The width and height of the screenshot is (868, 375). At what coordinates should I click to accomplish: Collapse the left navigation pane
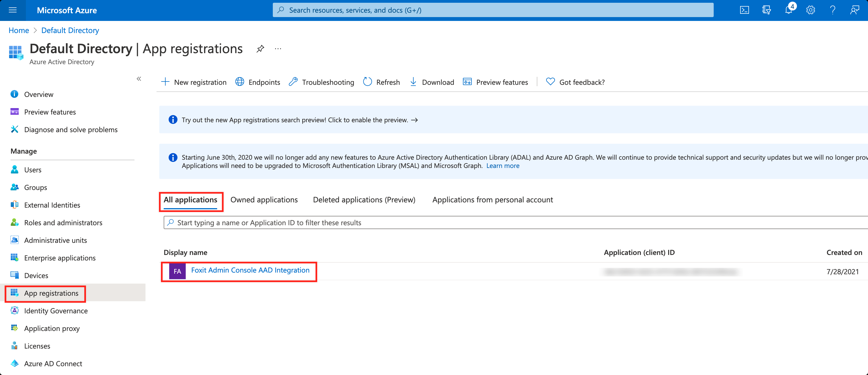point(139,79)
